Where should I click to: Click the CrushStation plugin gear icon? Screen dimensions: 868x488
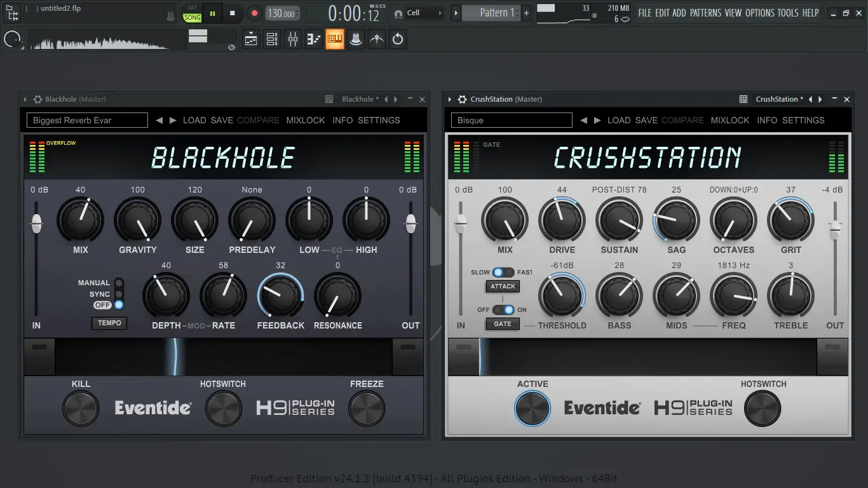tap(463, 99)
